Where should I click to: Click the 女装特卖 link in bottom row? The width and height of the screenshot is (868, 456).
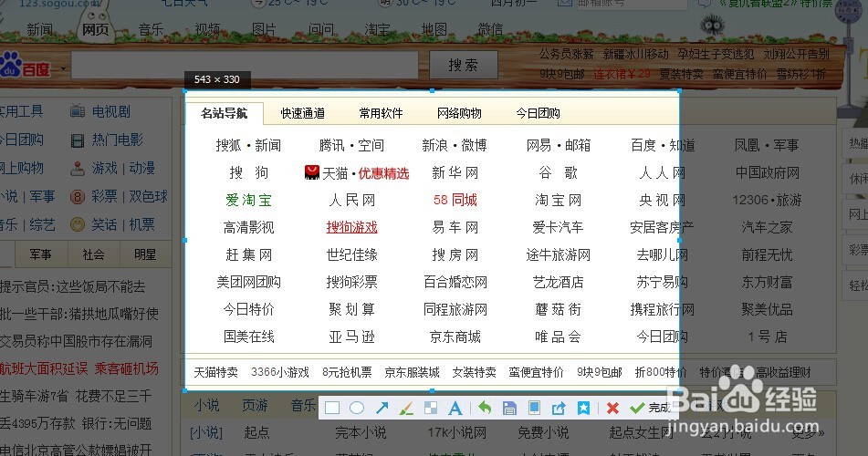tap(475, 372)
